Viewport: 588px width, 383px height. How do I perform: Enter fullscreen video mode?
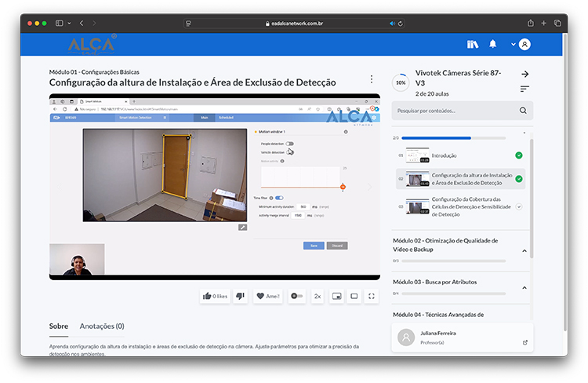[x=372, y=296]
